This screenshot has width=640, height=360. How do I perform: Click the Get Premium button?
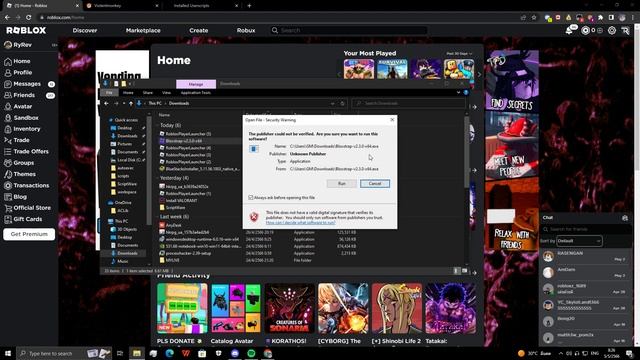[29, 234]
